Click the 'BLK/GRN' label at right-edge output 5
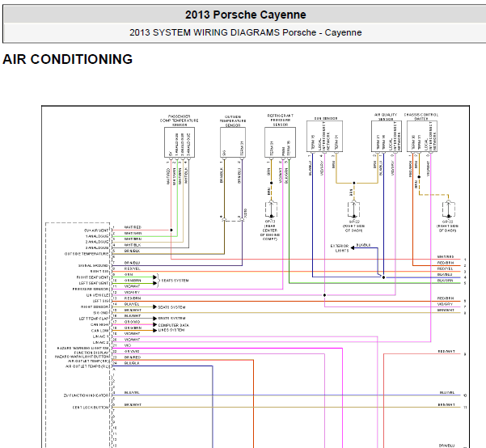Image resolution: width=486 pixels, height=448 pixels. pos(445,281)
